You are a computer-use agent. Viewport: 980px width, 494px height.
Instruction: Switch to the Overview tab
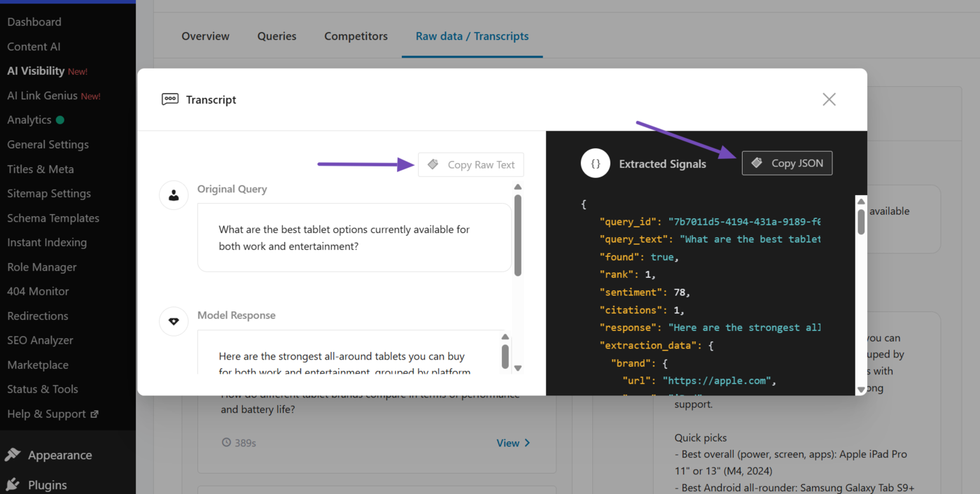205,36
